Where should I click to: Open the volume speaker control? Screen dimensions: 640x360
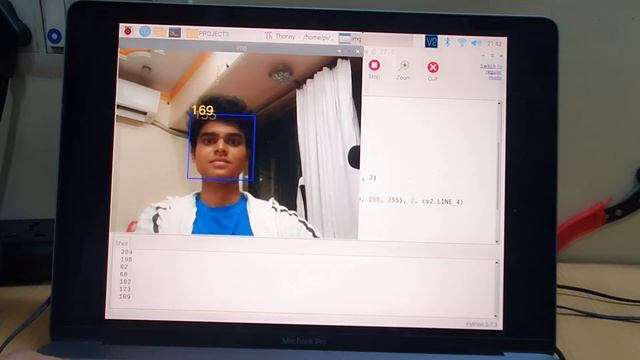pyautogui.click(x=476, y=43)
